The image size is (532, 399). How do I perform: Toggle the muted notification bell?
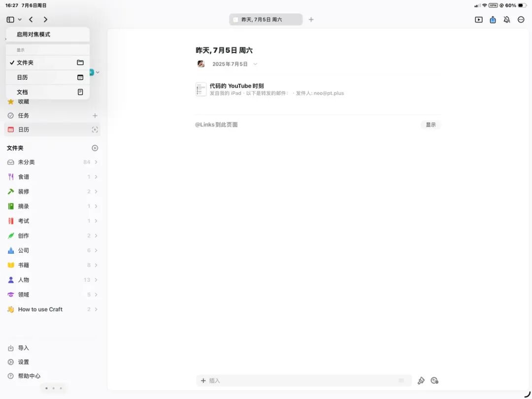[x=507, y=20]
